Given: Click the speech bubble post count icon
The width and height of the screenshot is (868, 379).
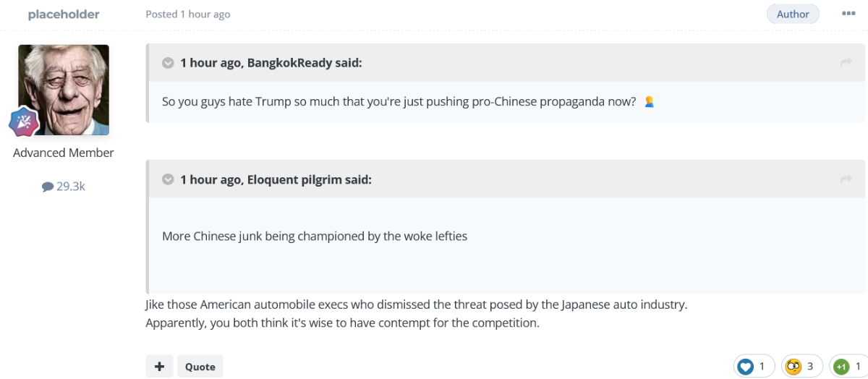Looking at the screenshot, I should (x=48, y=187).
